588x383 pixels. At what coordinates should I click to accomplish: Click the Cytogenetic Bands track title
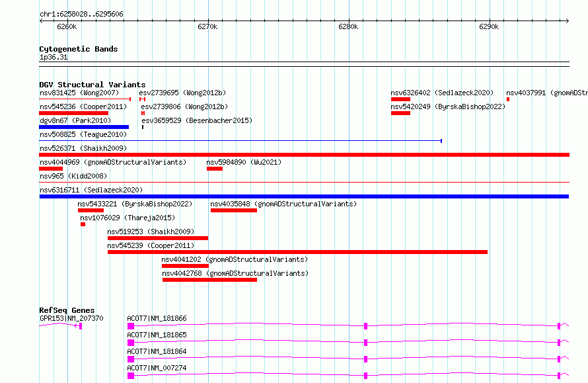click(x=79, y=49)
